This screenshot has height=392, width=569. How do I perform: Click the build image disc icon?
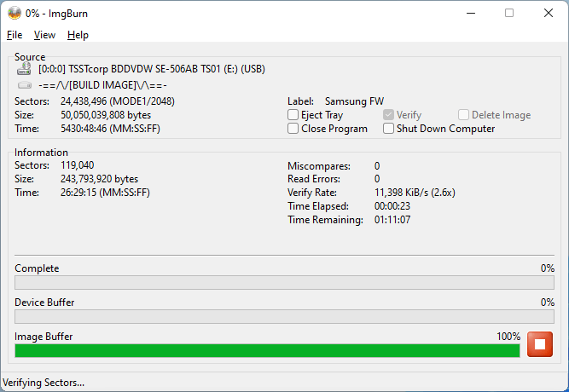pyautogui.click(x=25, y=85)
